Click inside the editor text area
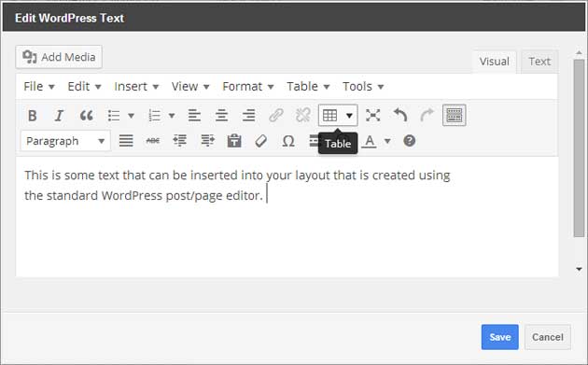 coord(287,217)
